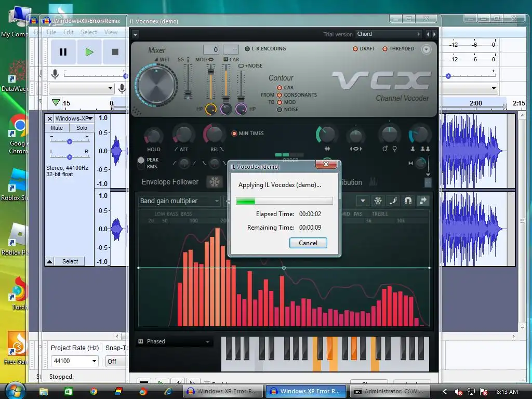
Task: Adjust the track gain slider
Action: pyautogui.click(x=69, y=141)
